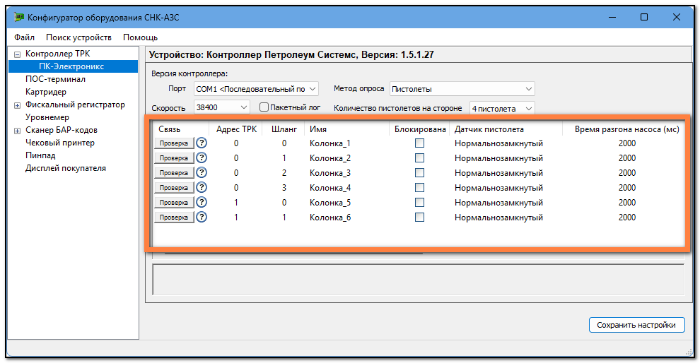Screen dimensions: 700x363
Task: Click the help icon for Колонка_2
Action: [x=202, y=158]
